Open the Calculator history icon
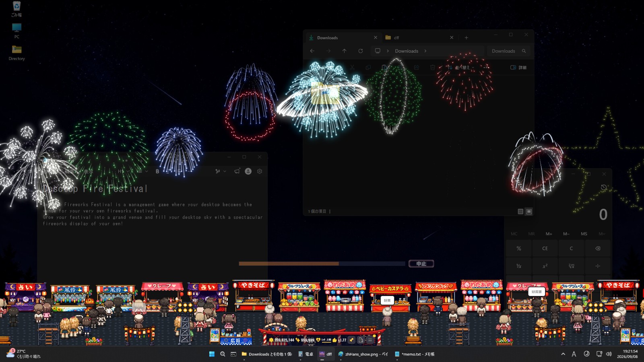Image resolution: width=644 pixels, height=362 pixels. pyautogui.click(x=603, y=187)
